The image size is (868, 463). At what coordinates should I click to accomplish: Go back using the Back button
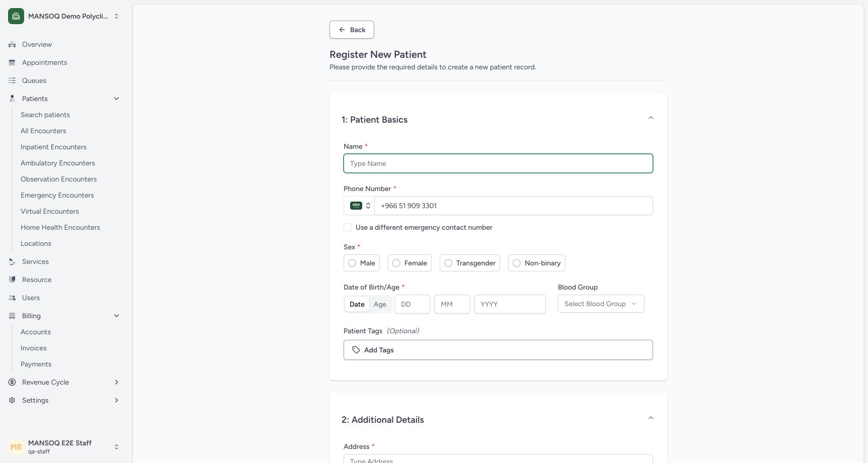click(352, 30)
